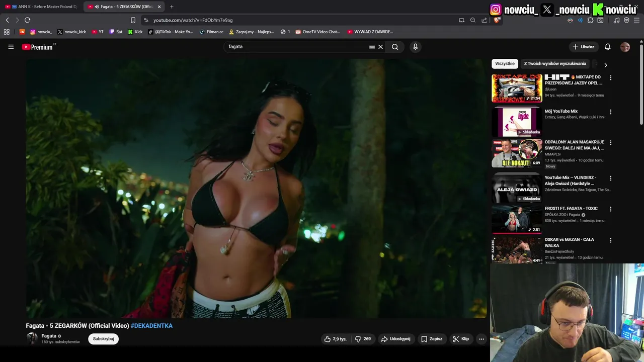Open options for Mój YouTube Mix
The image size is (644, 362).
(x=610, y=112)
